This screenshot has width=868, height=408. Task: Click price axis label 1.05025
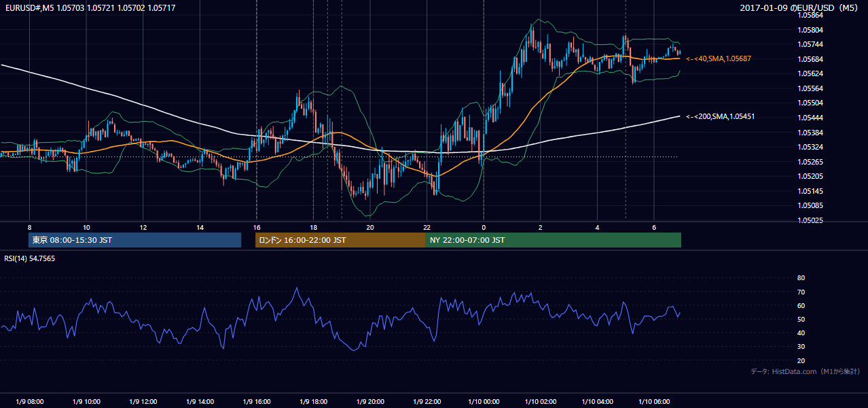tap(811, 220)
